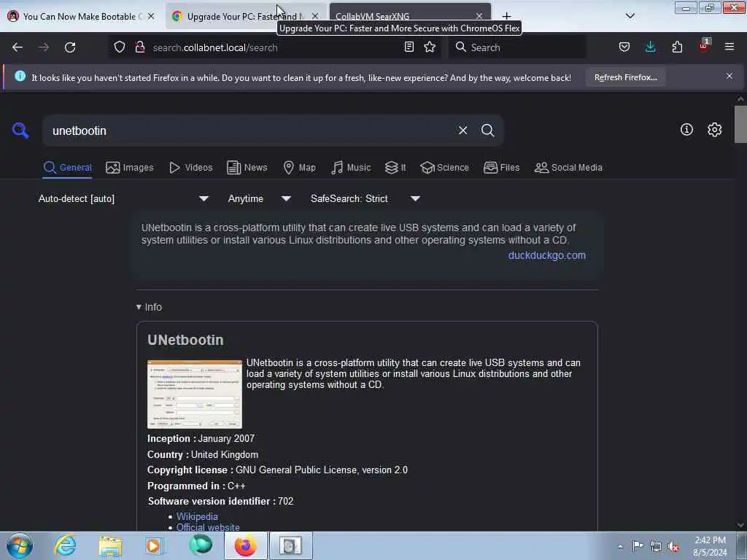The image size is (747, 560).
Task: Switch to You Can Now Make Bootable tab
Action: [82, 16]
